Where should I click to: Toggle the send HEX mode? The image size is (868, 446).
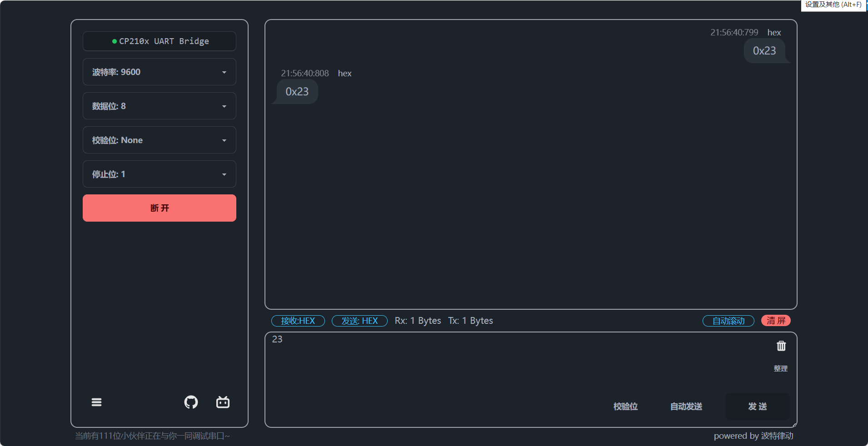coord(359,321)
